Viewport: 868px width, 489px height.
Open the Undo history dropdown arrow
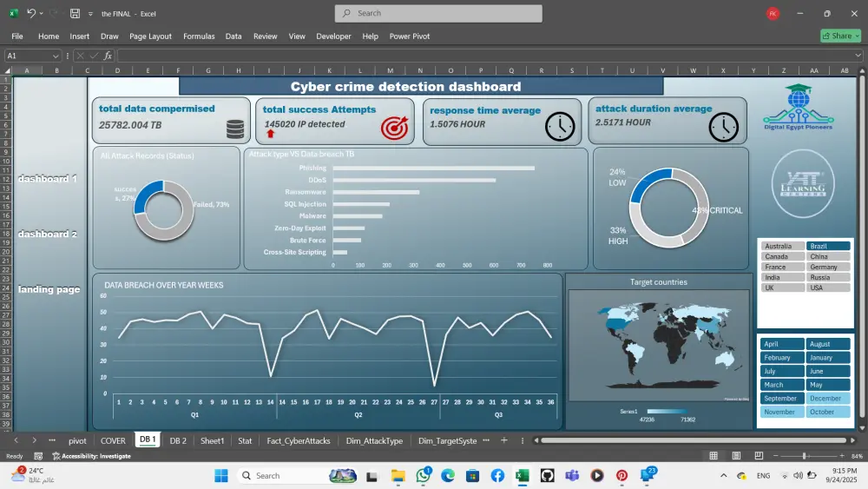41,13
